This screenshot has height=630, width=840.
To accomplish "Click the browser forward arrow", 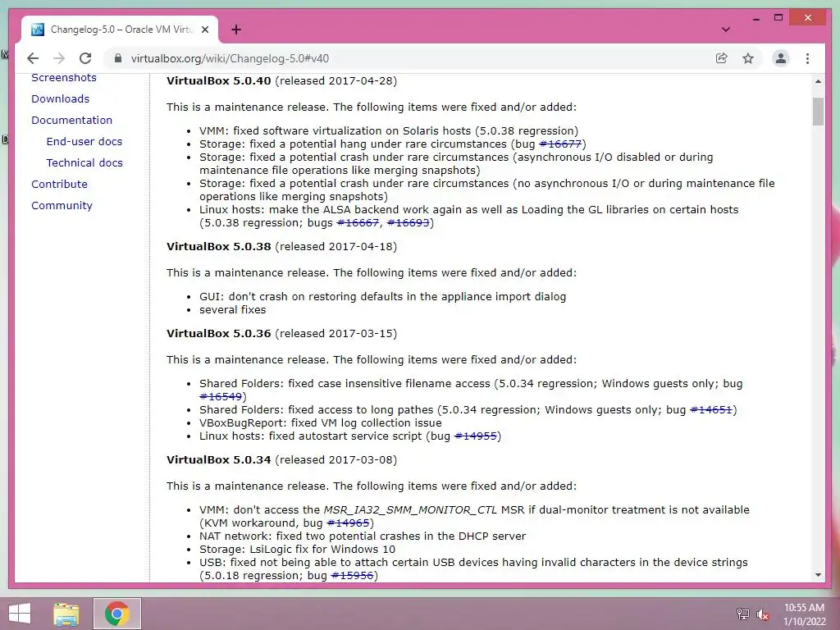I will [59, 58].
